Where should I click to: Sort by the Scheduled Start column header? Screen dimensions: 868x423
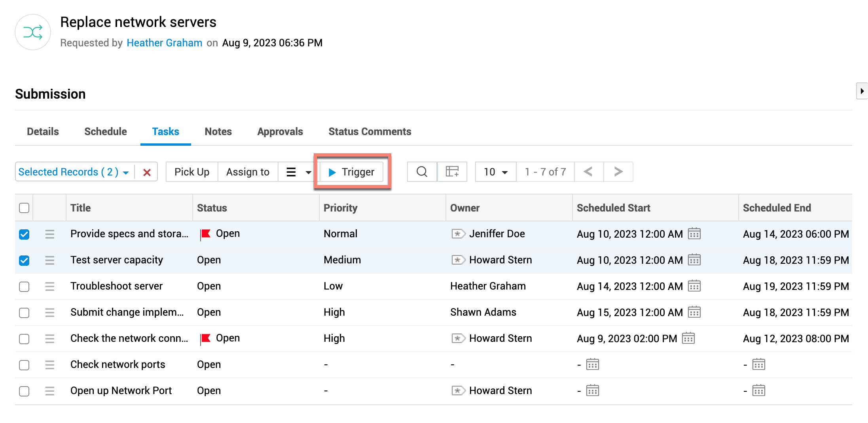614,208
